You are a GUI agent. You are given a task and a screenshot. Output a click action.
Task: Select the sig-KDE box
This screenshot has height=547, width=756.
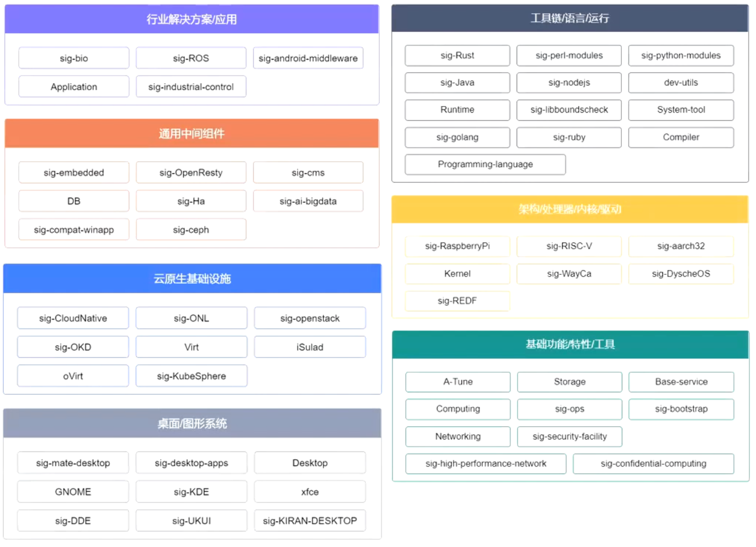191,492
